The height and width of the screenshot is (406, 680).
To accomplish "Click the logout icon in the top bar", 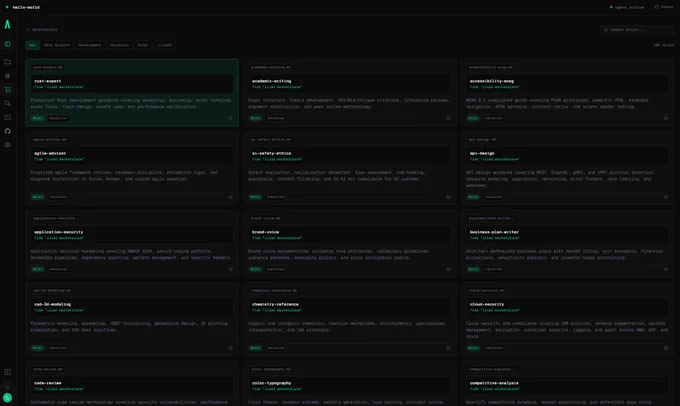I will [657, 7].
